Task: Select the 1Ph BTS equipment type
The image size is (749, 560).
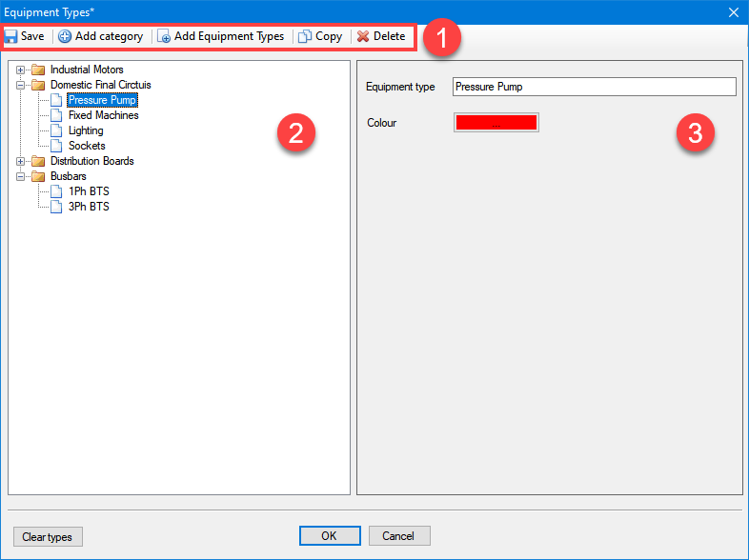Action: pyautogui.click(x=89, y=192)
